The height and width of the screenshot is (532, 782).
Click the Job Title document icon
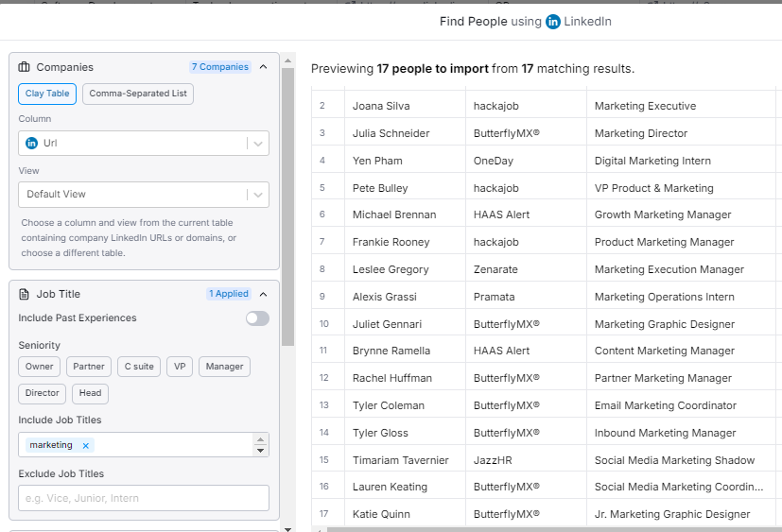25,294
